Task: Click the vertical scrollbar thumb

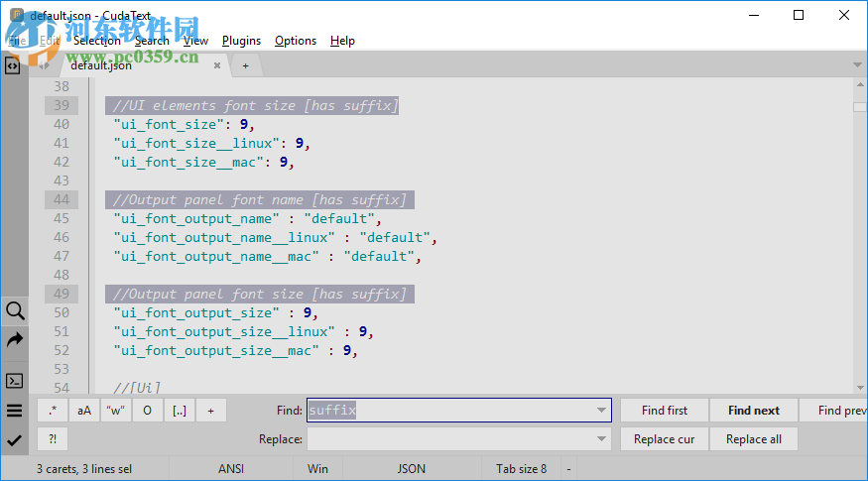Action: pyautogui.click(x=860, y=107)
